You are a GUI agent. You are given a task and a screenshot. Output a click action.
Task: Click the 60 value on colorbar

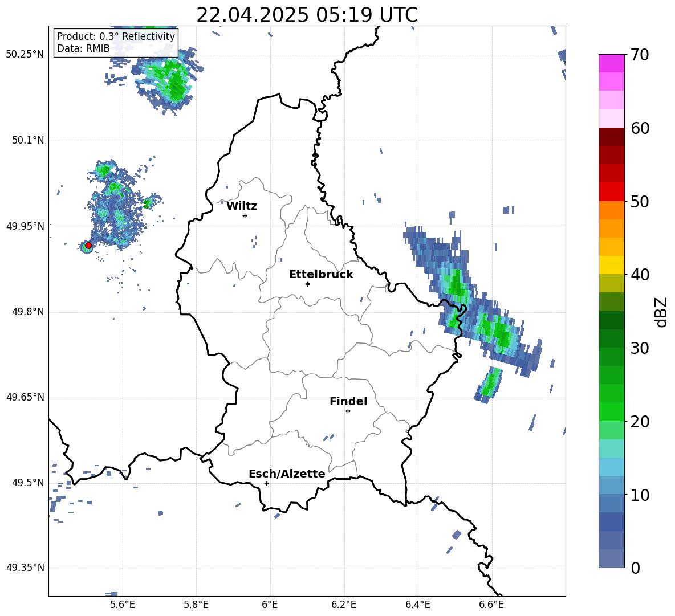tap(639, 128)
